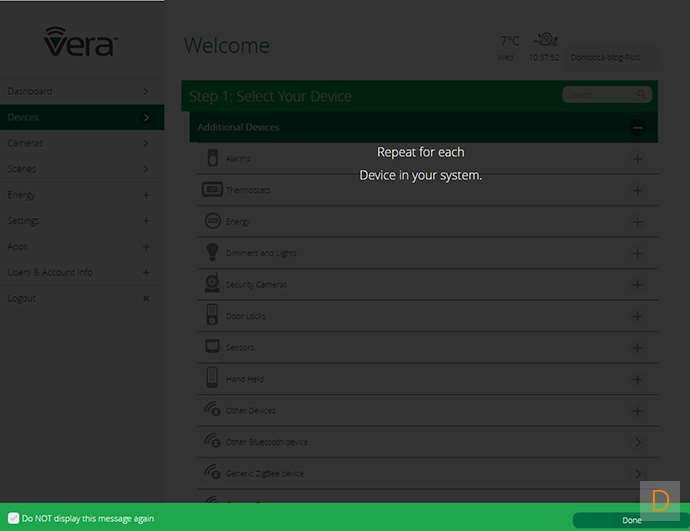
Task: Click the Vera logo
Action: (x=81, y=42)
